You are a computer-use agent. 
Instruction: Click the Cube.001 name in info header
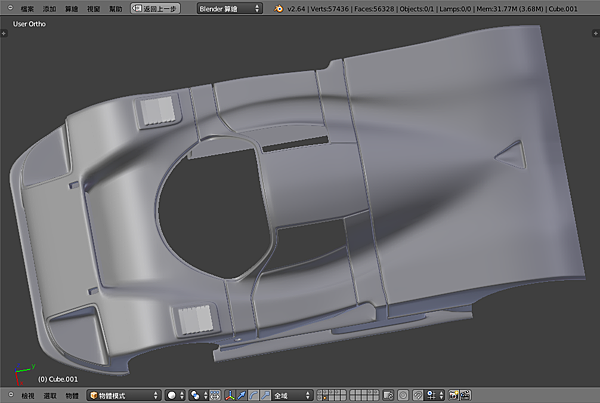pos(563,8)
